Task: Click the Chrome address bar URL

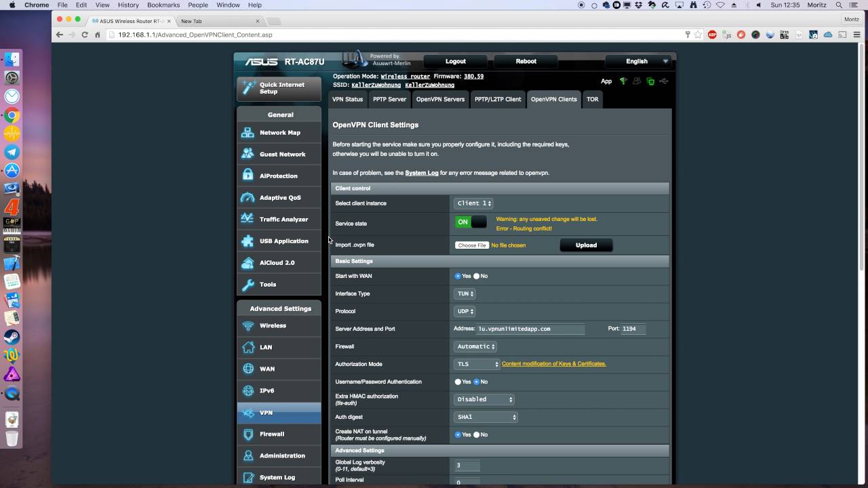Action: click(x=195, y=35)
